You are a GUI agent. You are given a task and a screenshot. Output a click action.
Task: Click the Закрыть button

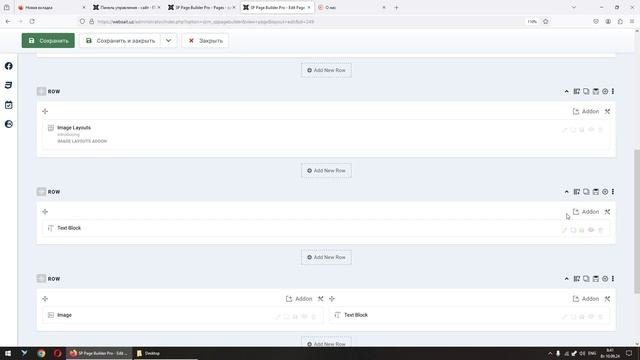tap(205, 40)
